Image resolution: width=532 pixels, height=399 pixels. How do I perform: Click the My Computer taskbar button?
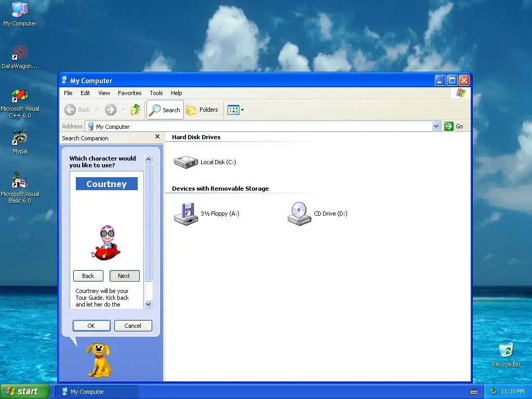click(x=97, y=392)
